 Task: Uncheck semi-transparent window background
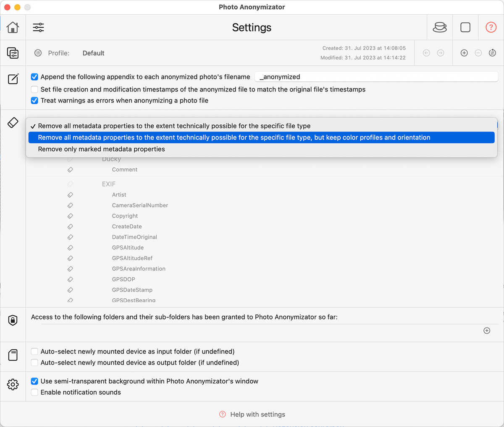[x=34, y=381]
